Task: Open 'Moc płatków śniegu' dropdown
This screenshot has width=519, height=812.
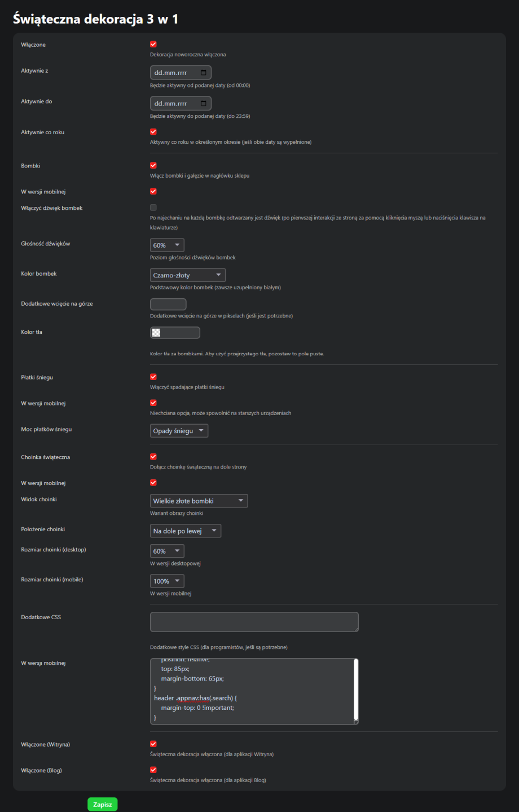Action: (179, 431)
